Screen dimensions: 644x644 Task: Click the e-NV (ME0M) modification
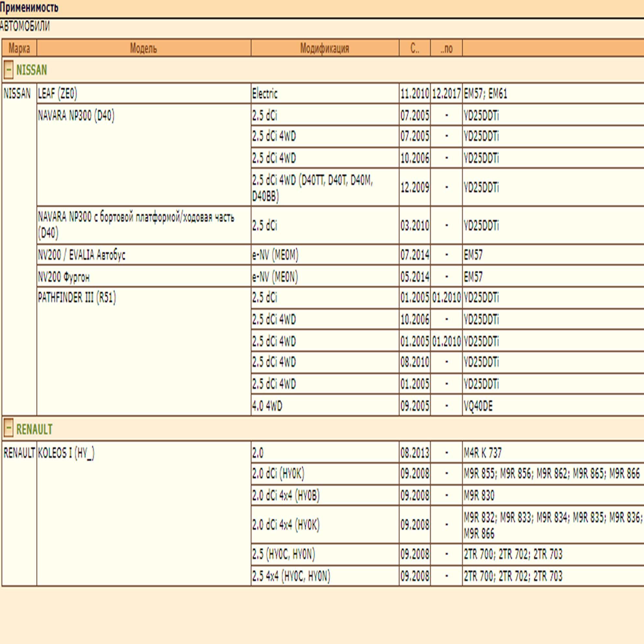click(325, 255)
